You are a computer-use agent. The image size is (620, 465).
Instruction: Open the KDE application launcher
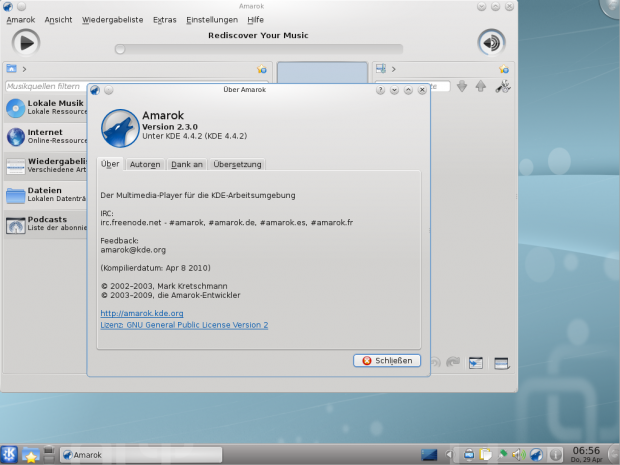click(9, 454)
